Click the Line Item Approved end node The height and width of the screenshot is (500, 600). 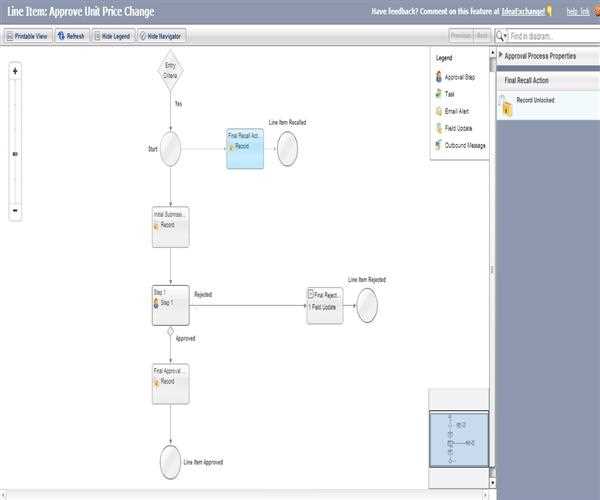170,462
